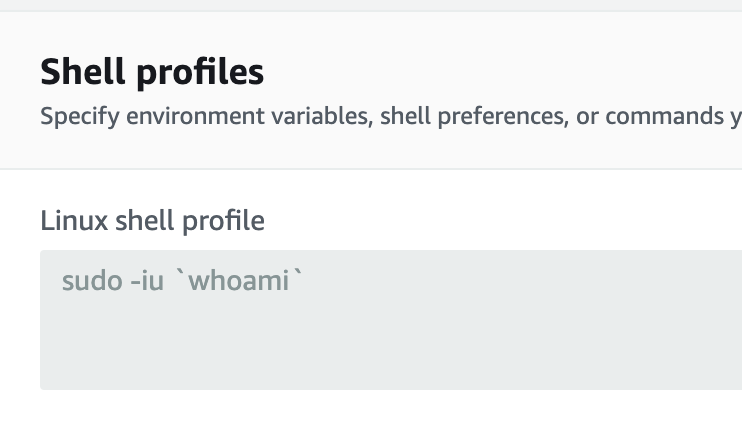Click the word 'environment' in the description
The image size is (742, 422).
tap(195, 116)
